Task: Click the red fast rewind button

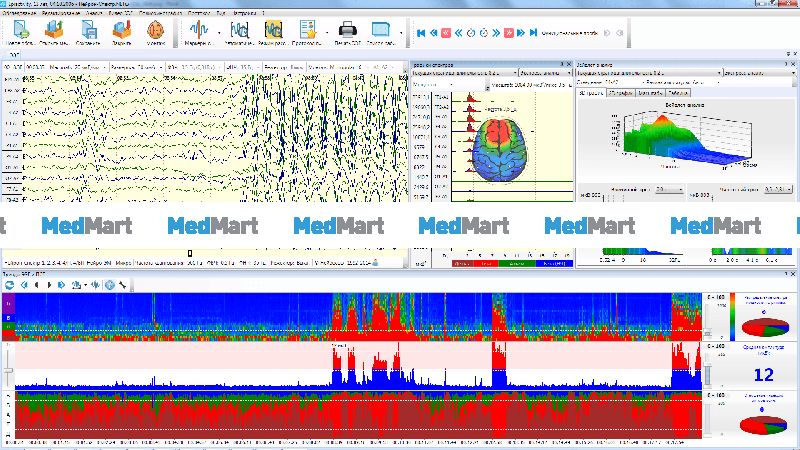Action: click(446, 33)
